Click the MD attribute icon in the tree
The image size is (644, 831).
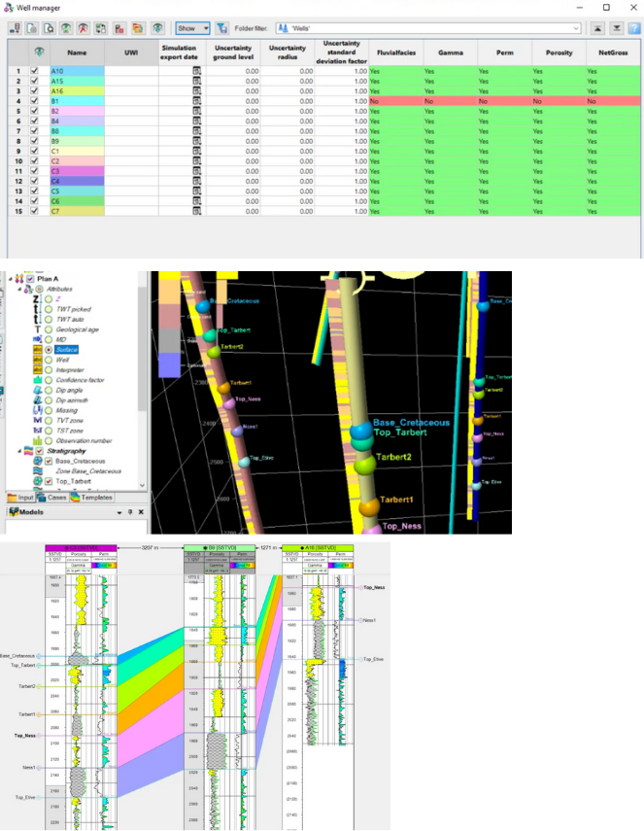(x=37, y=339)
